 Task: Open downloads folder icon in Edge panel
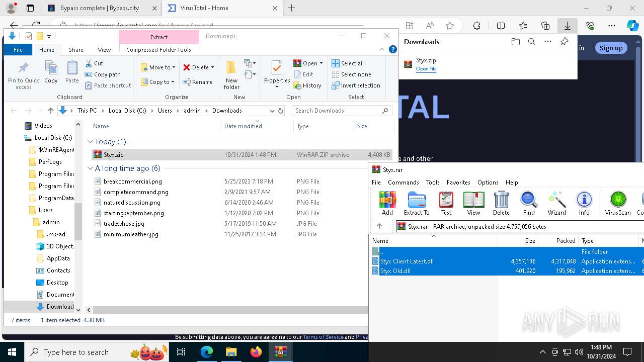(x=515, y=42)
